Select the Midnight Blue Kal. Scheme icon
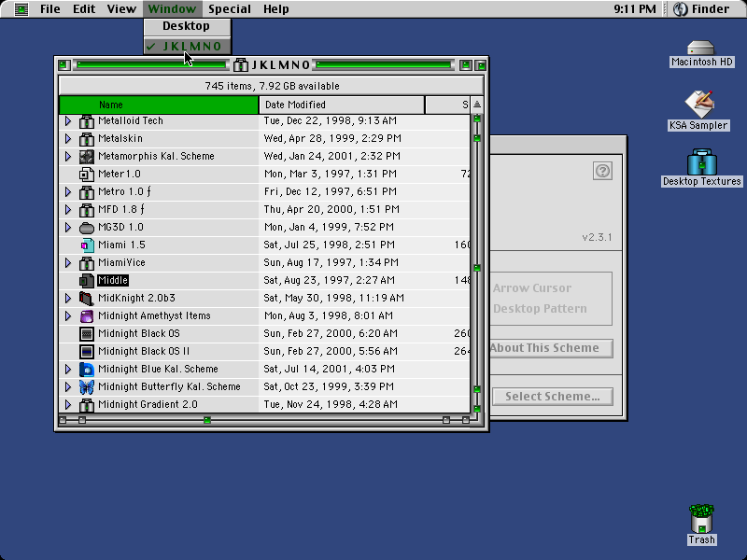This screenshot has height=560, width=747. (x=86, y=369)
